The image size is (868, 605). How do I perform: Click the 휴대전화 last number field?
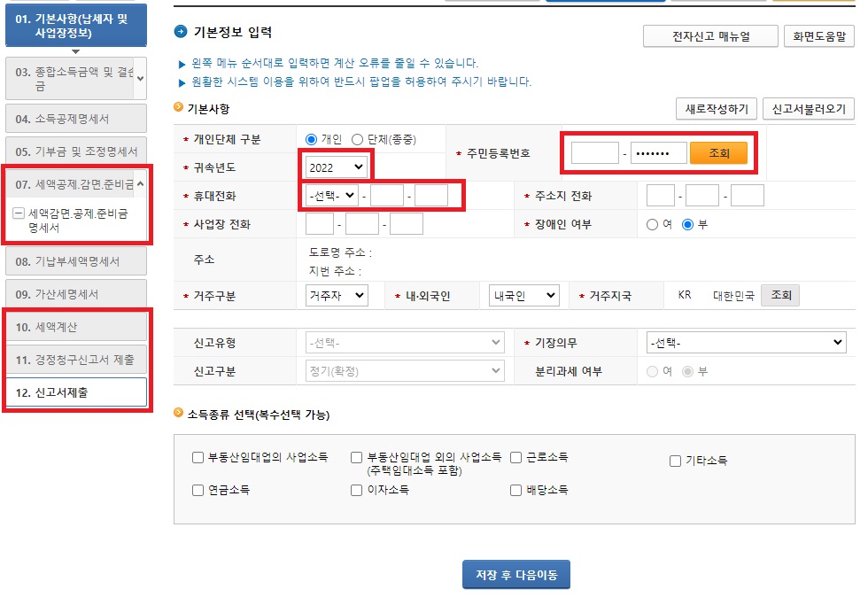[x=431, y=196]
